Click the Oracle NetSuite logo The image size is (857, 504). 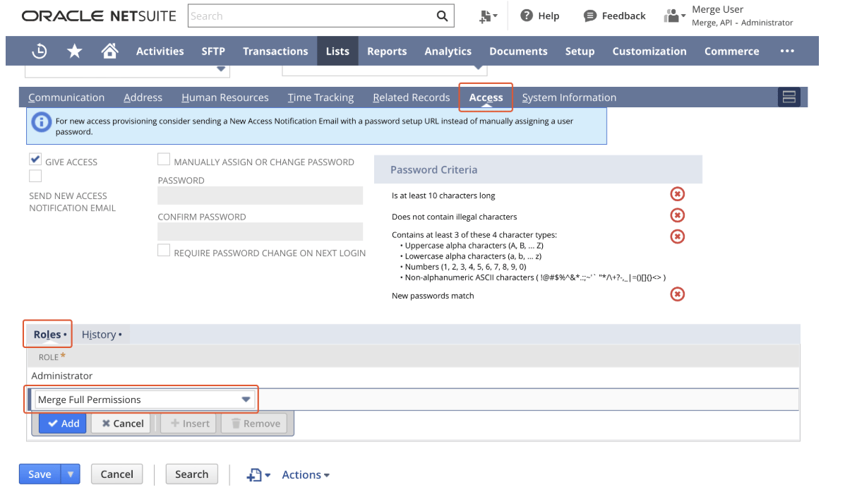coord(98,16)
